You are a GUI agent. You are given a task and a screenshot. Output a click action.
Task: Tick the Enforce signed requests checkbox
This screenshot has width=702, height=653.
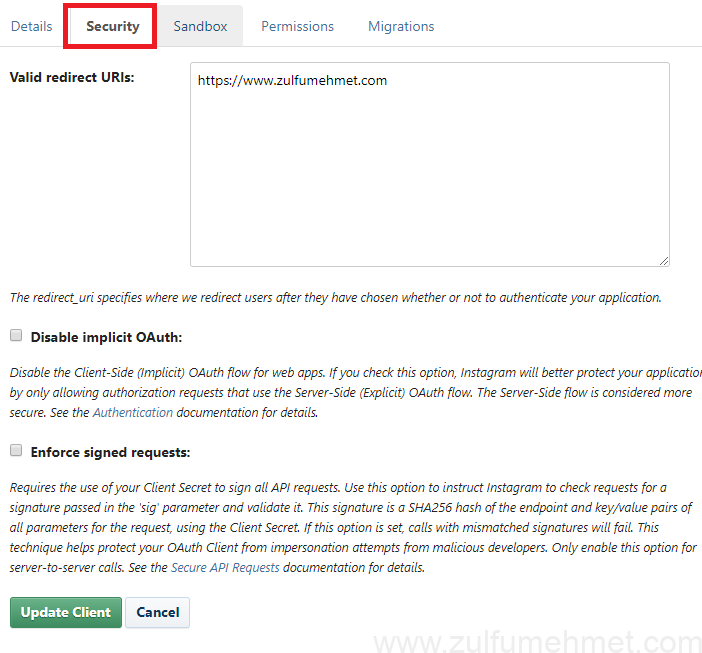[x=16, y=451]
